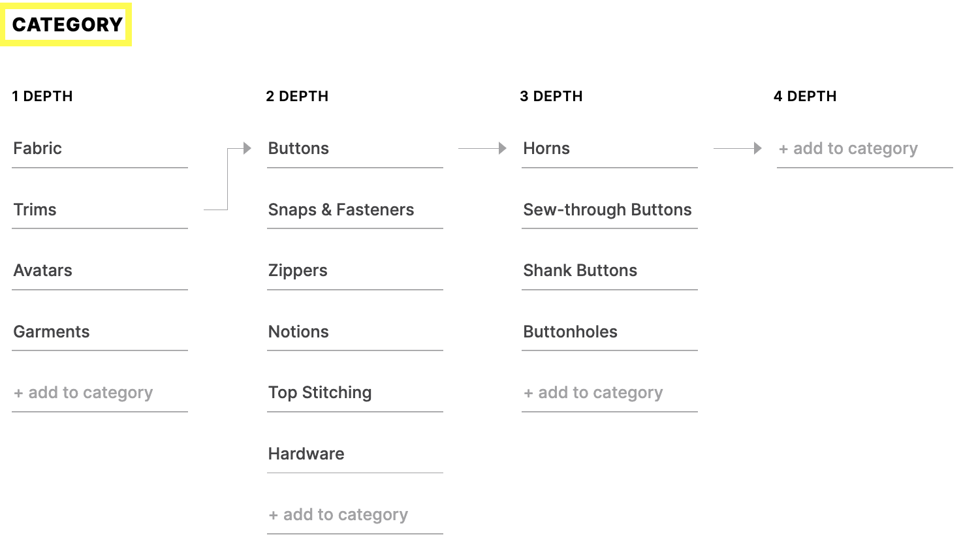Select the Shank Buttons item
Screen dimensions: 961x560
point(610,271)
